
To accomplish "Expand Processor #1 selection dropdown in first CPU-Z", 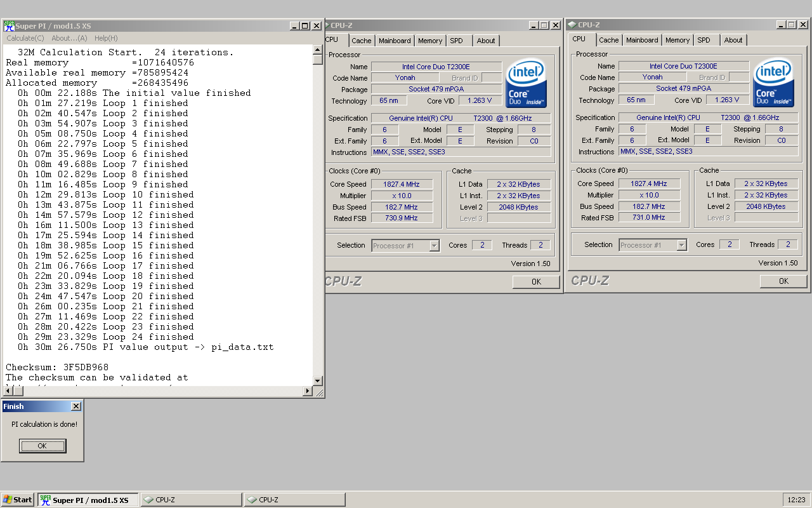I will point(434,246).
